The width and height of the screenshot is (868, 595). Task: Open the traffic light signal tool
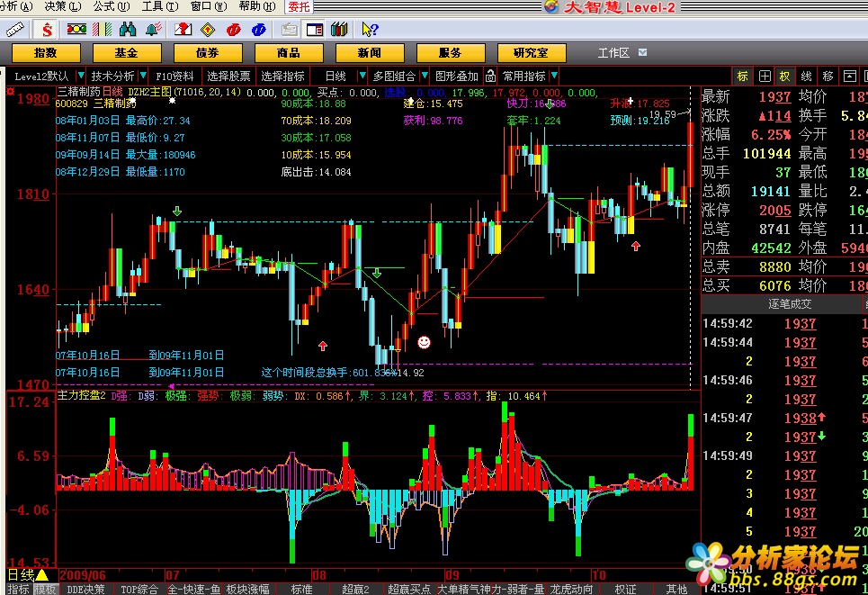(x=76, y=29)
